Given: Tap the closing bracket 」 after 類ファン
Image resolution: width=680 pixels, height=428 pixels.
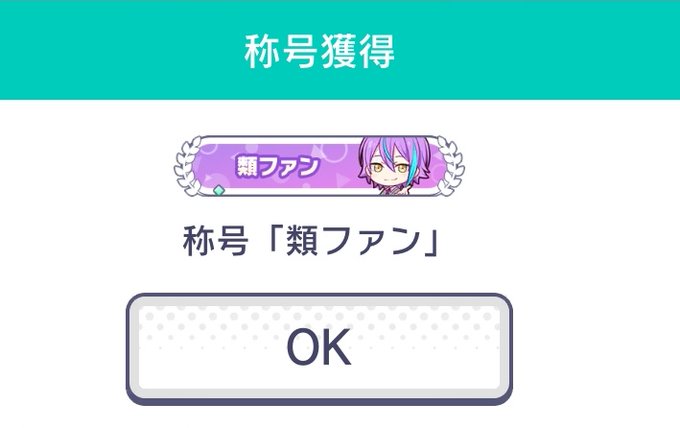Looking at the screenshot, I should pyautogui.click(x=430, y=241).
